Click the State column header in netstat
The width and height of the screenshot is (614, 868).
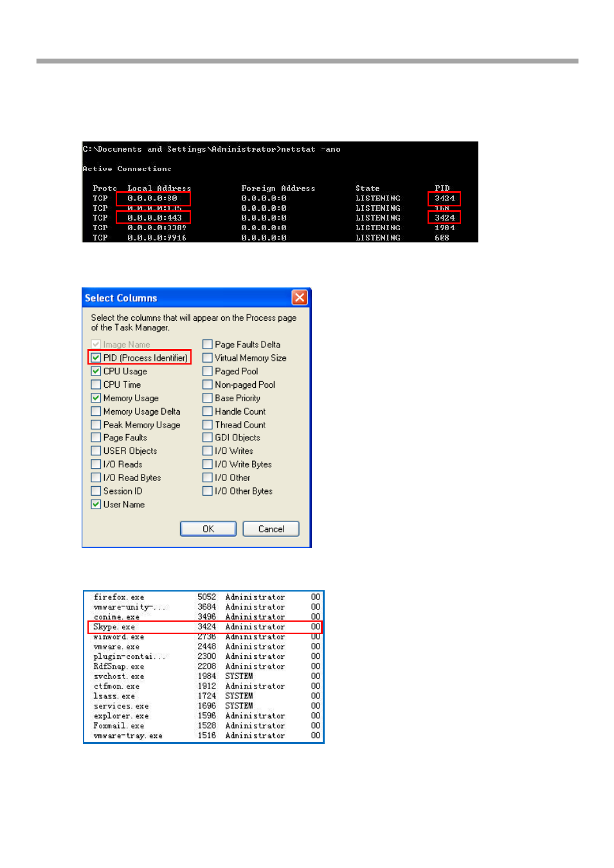click(x=368, y=188)
